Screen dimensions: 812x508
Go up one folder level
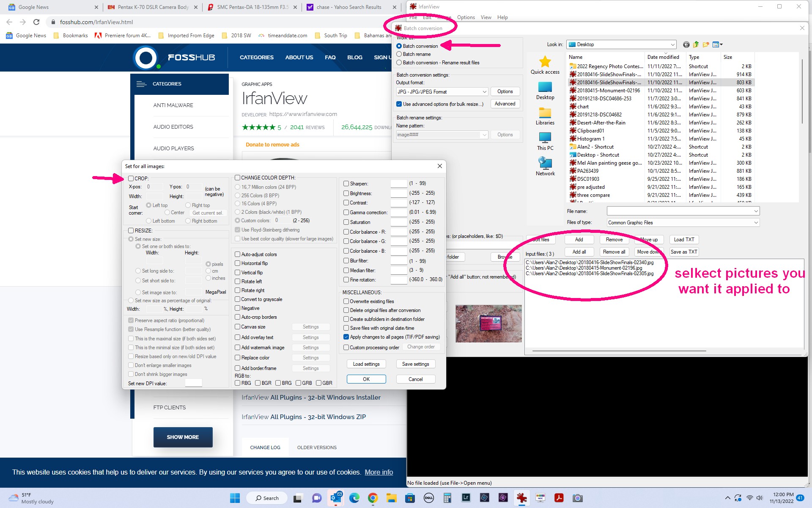tap(696, 44)
